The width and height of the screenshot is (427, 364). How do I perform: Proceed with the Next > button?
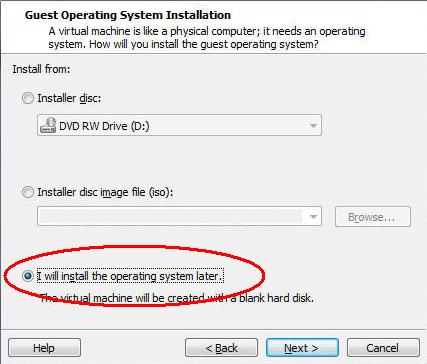click(302, 348)
